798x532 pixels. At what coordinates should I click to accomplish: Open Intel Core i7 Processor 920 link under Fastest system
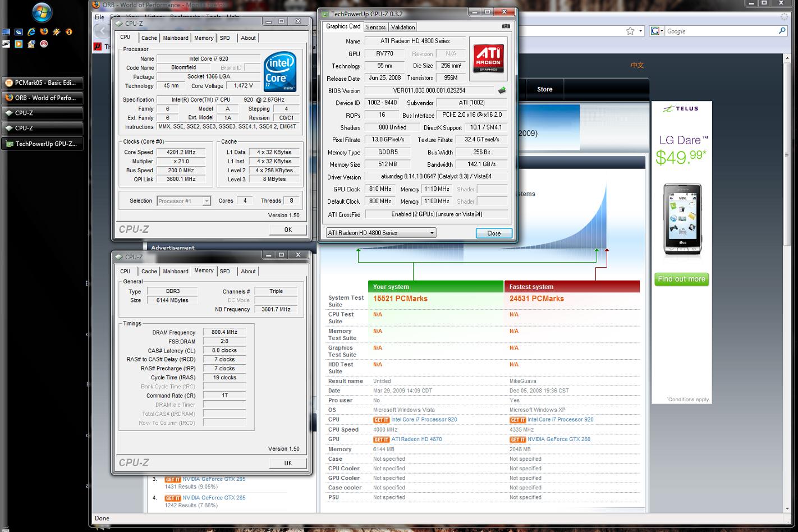pyautogui.click(x=560, y=420)
